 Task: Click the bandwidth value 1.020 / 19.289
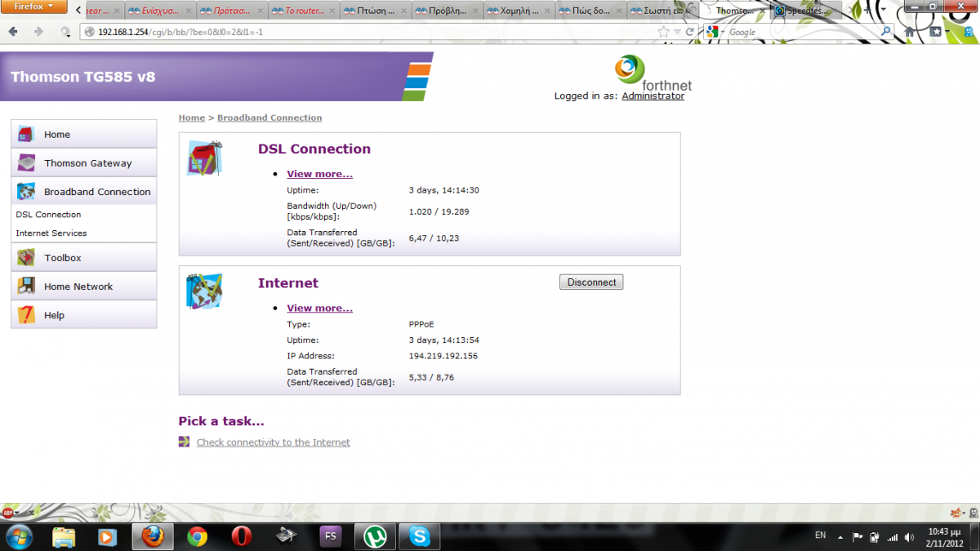(x=439, y=211)
